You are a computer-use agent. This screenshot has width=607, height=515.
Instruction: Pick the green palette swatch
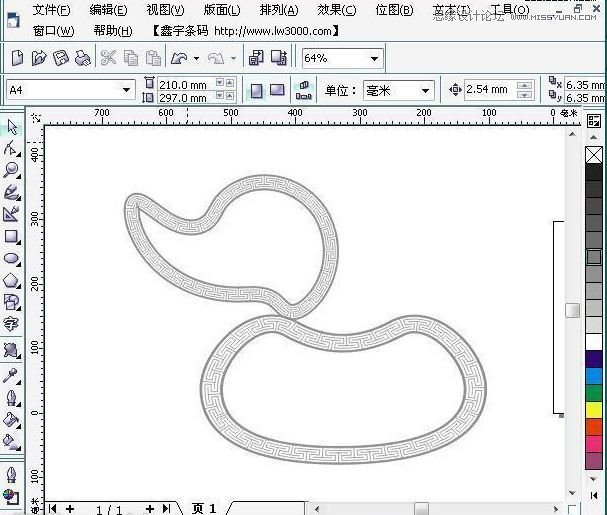tap(594, 393)
